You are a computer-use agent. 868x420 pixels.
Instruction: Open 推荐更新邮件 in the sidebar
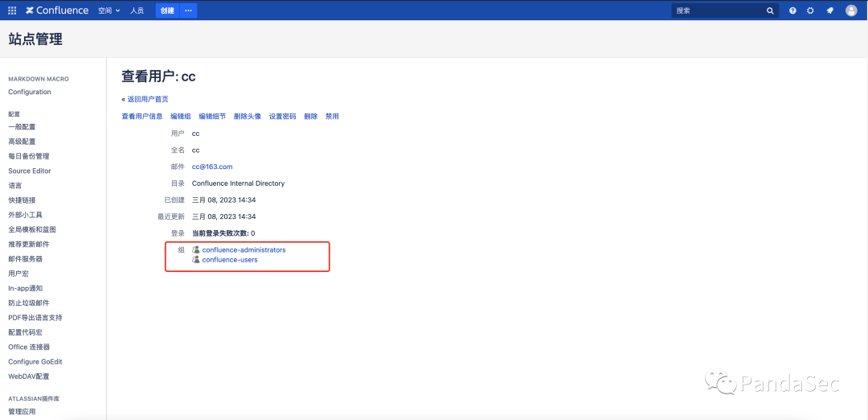tap(29, 245)
